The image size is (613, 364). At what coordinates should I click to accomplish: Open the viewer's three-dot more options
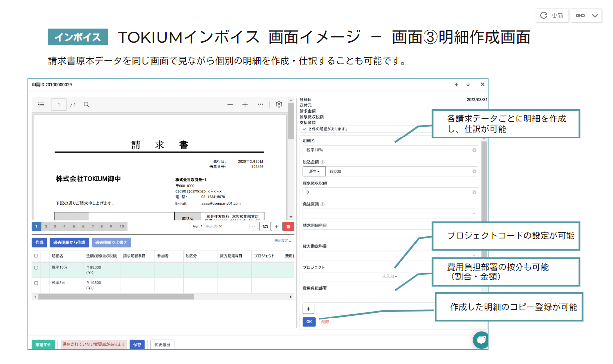[x=260, y=105]
